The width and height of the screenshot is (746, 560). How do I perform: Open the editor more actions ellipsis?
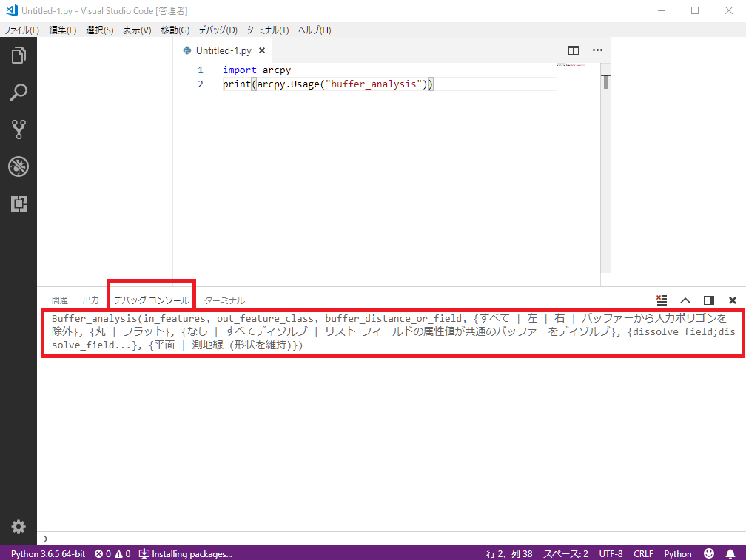click(597, 50)
